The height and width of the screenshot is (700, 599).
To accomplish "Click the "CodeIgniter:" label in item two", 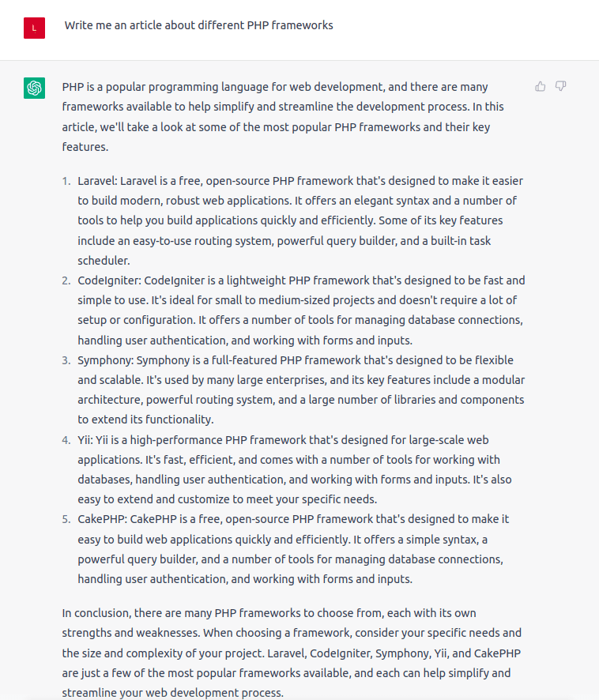I will point(110,280).
